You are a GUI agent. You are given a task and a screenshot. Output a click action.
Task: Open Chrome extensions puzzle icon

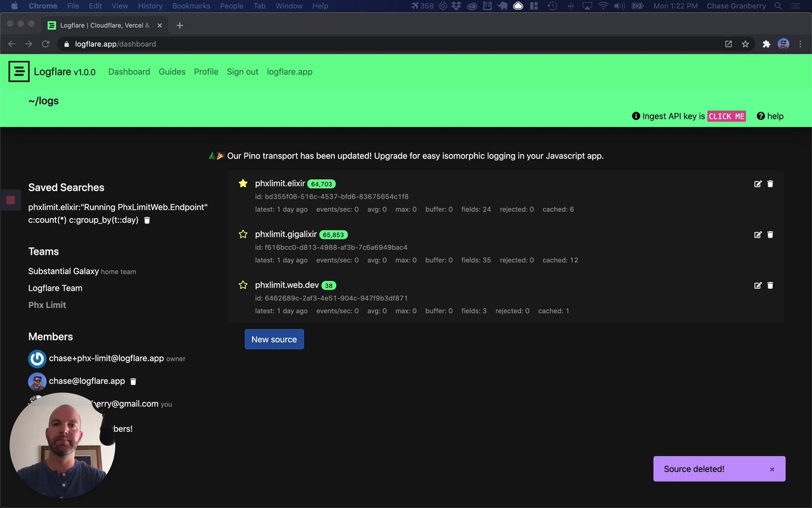pyautogui.click(x=766, y=44)
